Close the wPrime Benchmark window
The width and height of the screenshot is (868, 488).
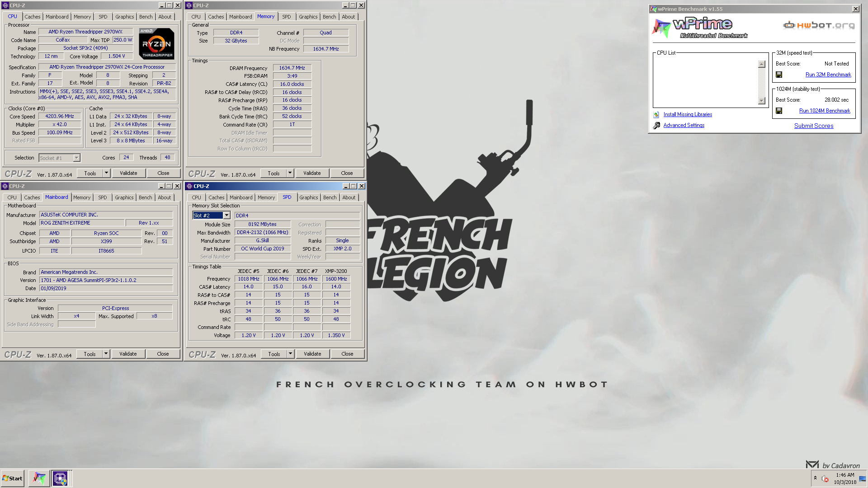coord(855,9)
